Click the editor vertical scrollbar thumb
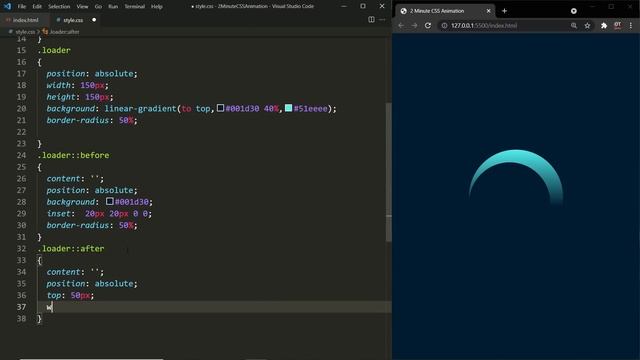 [389, 171]
